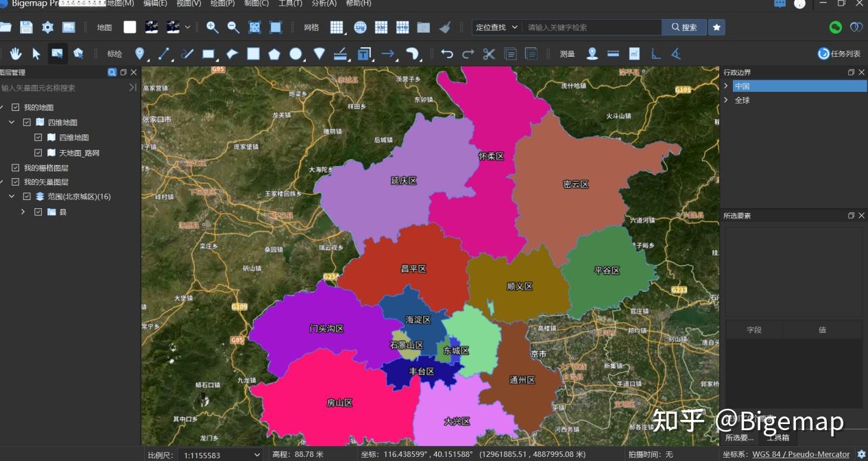Open the map source dropdown arrow
This screenshot has height=461, width=868.
click(x=187, y=27)
